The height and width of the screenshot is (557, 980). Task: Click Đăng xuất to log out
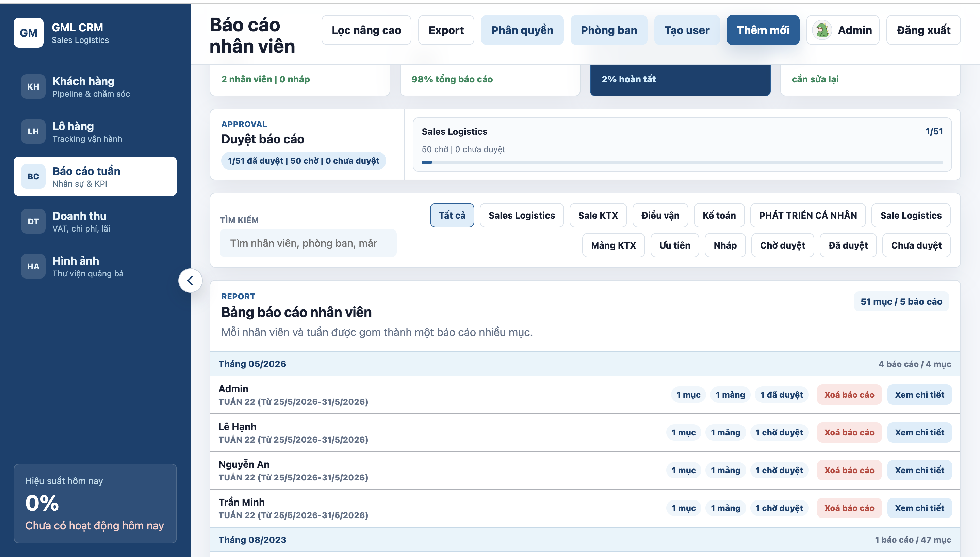924,30
